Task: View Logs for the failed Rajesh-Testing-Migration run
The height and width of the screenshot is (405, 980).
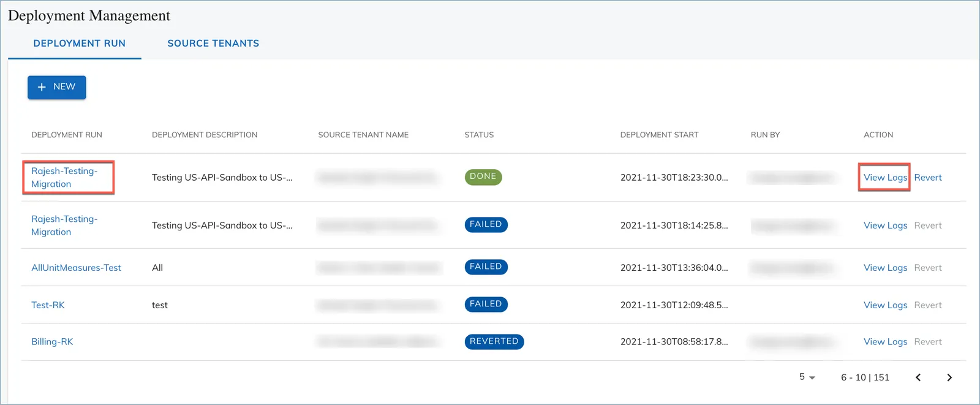Action: (x=885, y=225)
